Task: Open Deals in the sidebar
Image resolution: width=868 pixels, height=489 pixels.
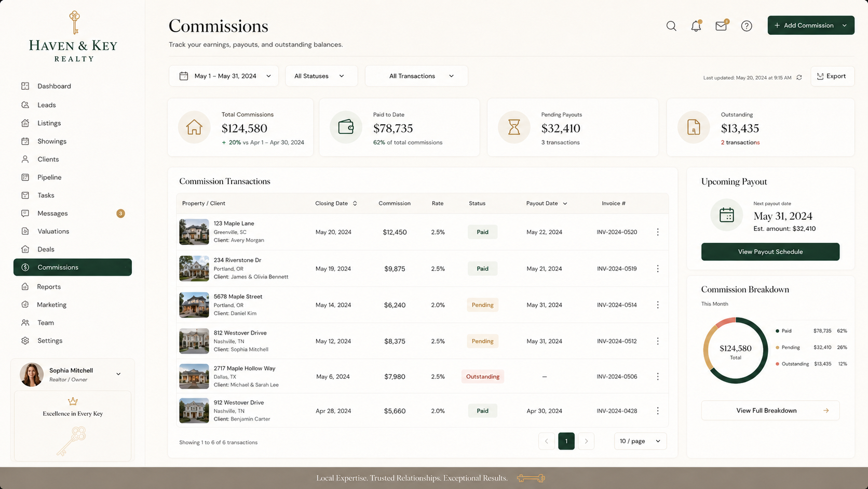Action: (x=73, y=249)
